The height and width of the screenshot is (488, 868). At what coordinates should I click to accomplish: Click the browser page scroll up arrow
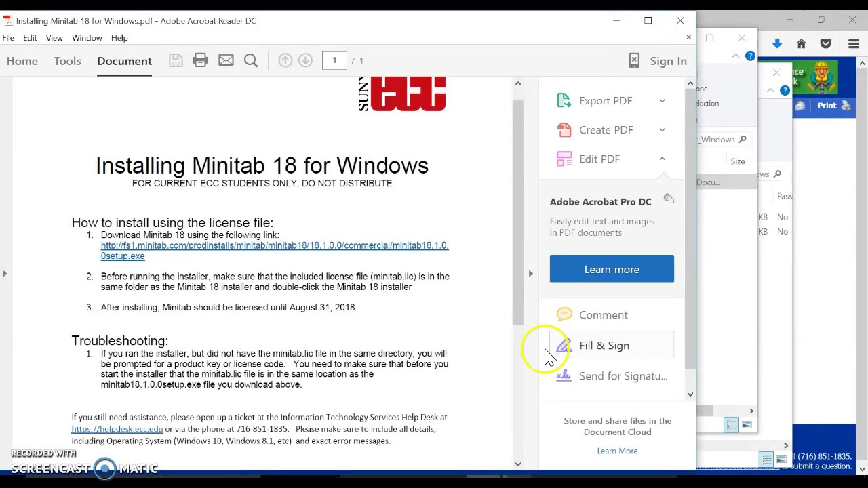point(862,64)
